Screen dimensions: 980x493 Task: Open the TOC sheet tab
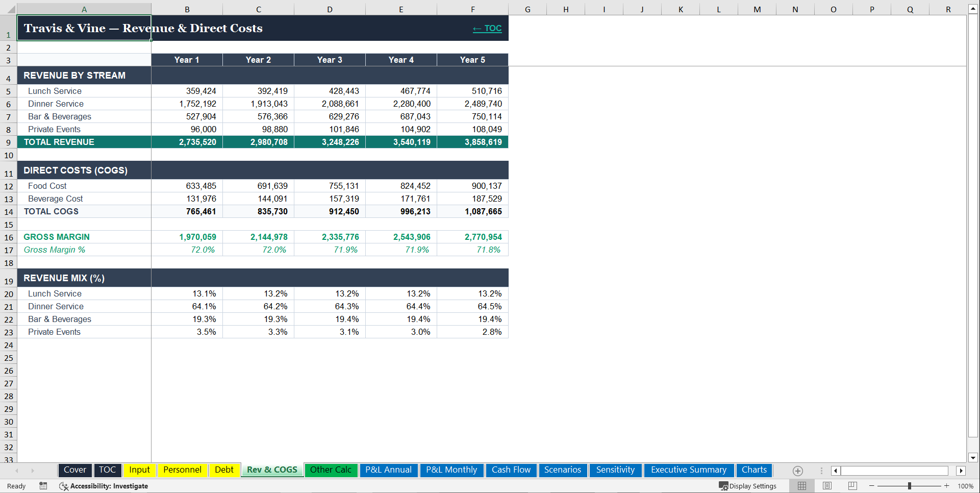pyautogui.click(x=107, y=470)
